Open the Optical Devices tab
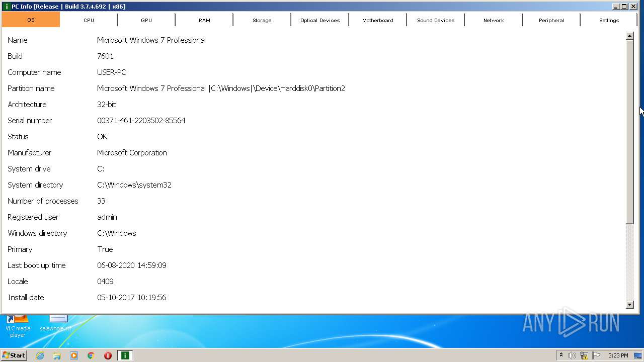Screen dimensions: 644x362 pyautogui.click(x=320, y=20)
